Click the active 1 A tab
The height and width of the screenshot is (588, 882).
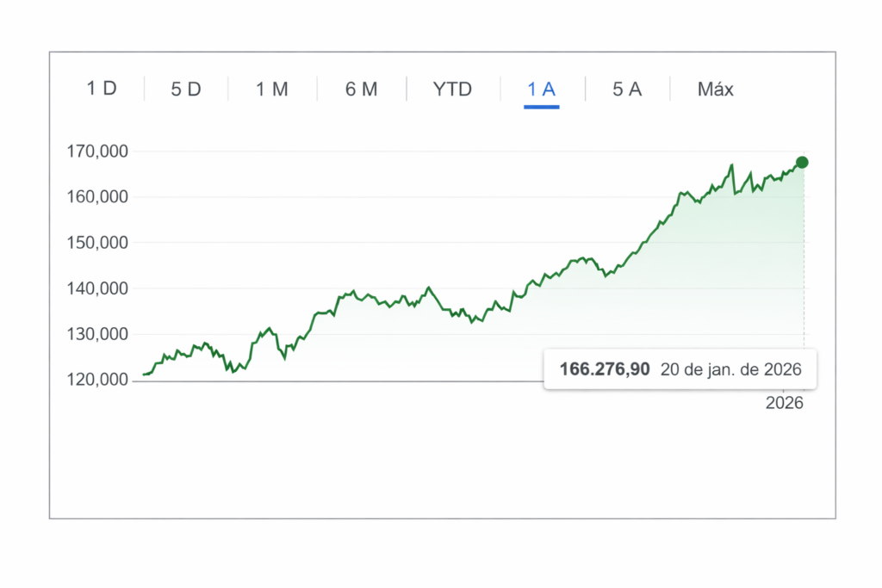point(542,89)
